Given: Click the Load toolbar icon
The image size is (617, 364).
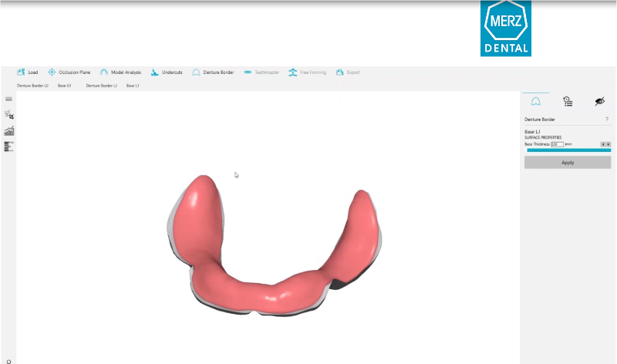Looking at the screenshot, I should 21,72.
